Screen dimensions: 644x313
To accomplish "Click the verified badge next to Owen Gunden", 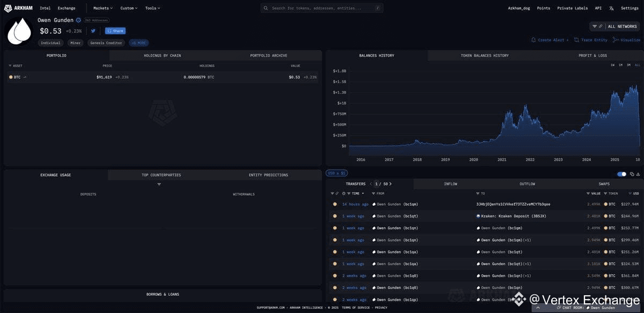I will (x=78, y=20).
